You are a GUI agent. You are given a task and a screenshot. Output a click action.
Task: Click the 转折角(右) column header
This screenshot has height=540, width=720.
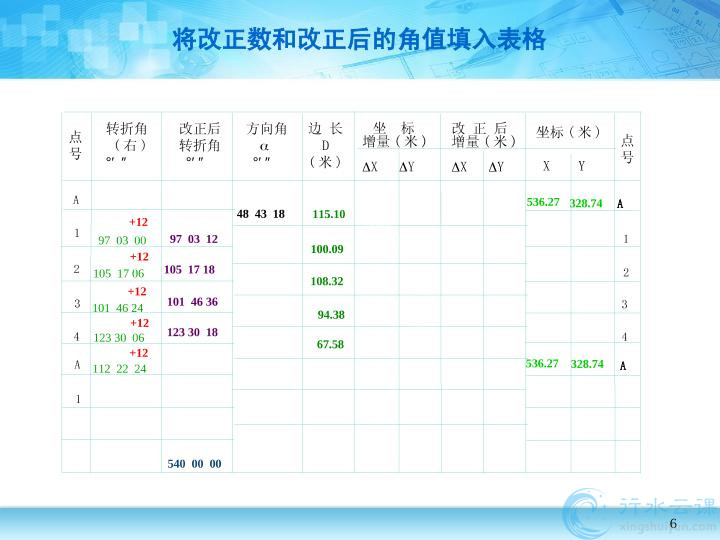[x=125, y=137]
